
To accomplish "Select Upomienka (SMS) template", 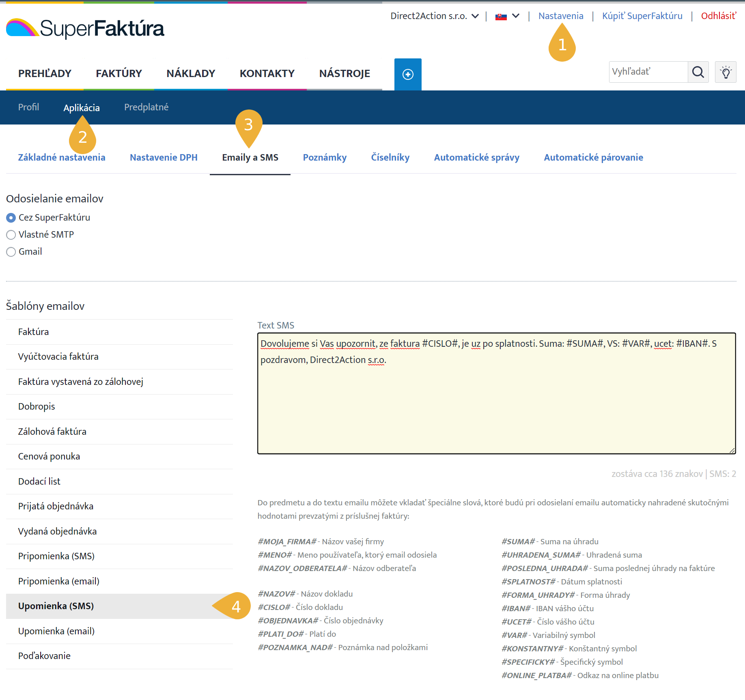I will [120, 606].
